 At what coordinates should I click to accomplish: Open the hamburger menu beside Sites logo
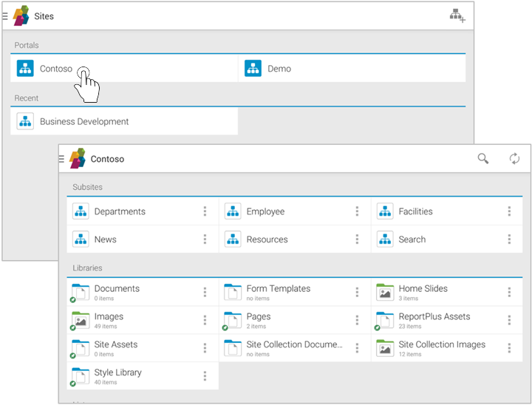[5, 16]
